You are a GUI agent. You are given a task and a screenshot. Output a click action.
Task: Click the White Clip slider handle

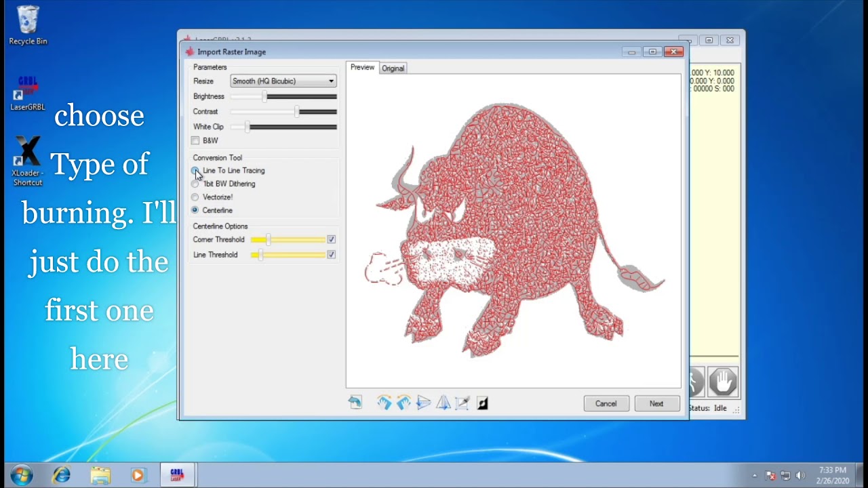248,127
